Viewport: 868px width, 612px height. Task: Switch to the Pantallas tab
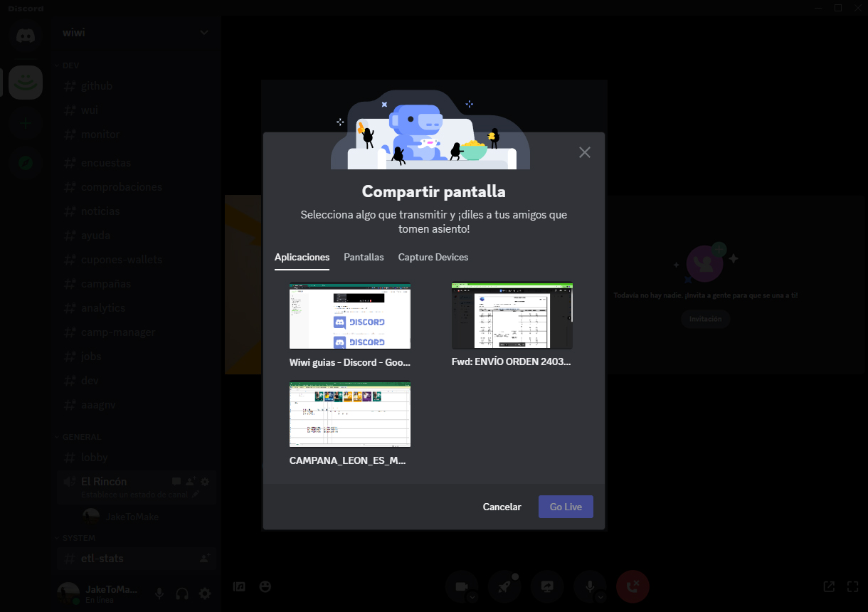(x=364, y=257)
